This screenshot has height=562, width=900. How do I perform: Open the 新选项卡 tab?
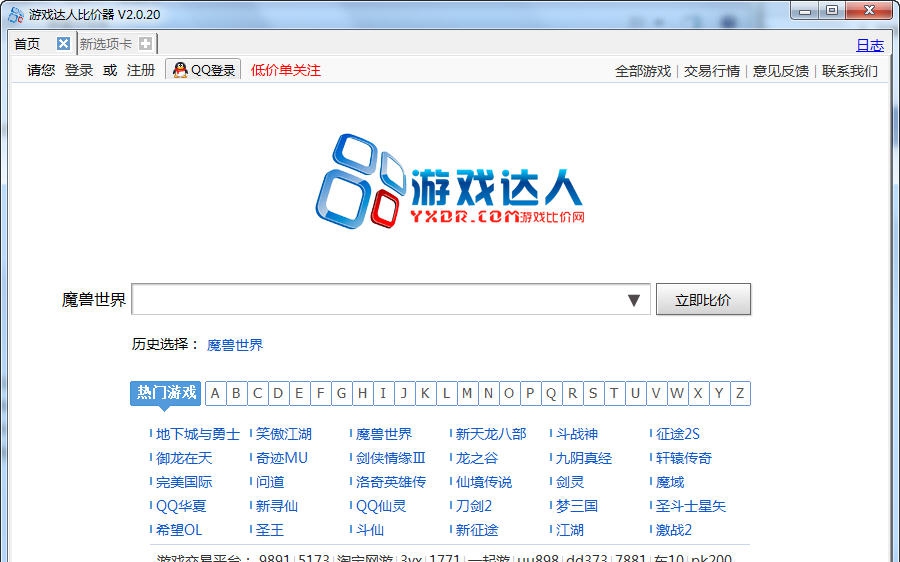(x=106, y=44)
